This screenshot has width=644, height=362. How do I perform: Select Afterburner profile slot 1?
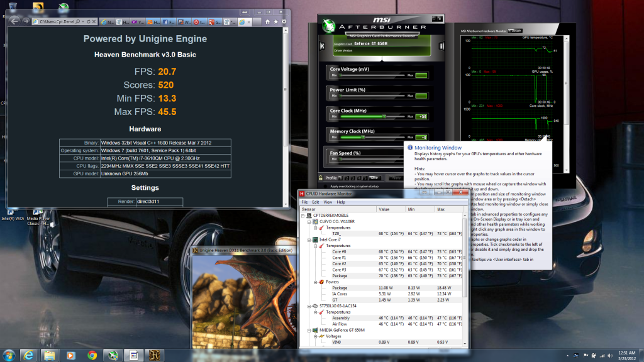tap(340, 178)
